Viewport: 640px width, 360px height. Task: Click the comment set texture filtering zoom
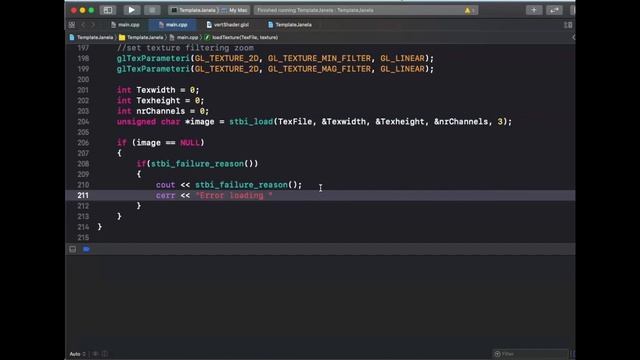pyautogui.click(x=185, y=48)
